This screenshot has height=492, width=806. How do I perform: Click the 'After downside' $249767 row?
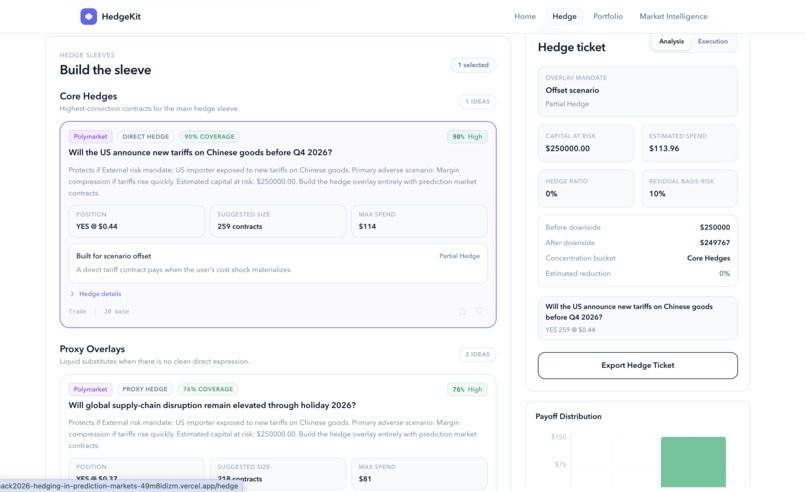(637, 243)
